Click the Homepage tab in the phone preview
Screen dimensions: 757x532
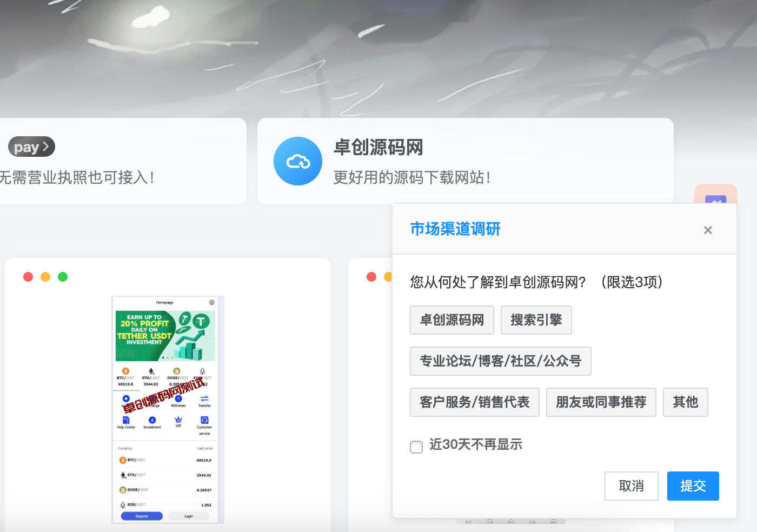pos(164,303)
